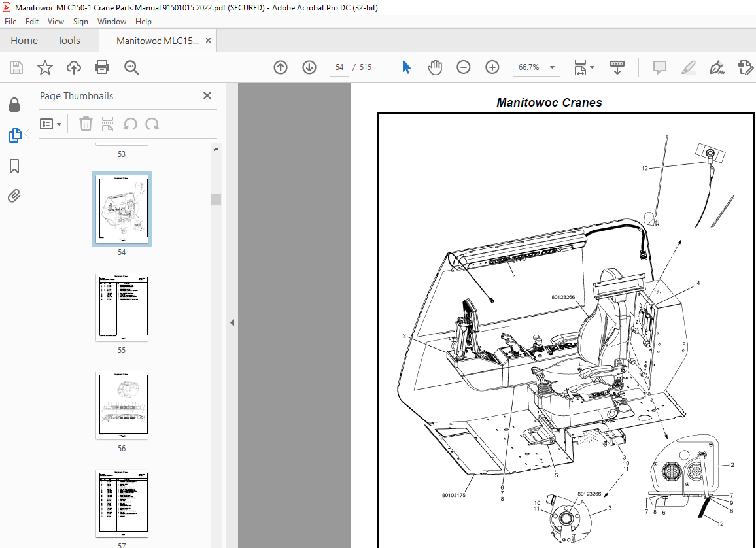Screen dimensions: 756x548
Task: Zoom in with the plus circle icon
Action: 492,67
